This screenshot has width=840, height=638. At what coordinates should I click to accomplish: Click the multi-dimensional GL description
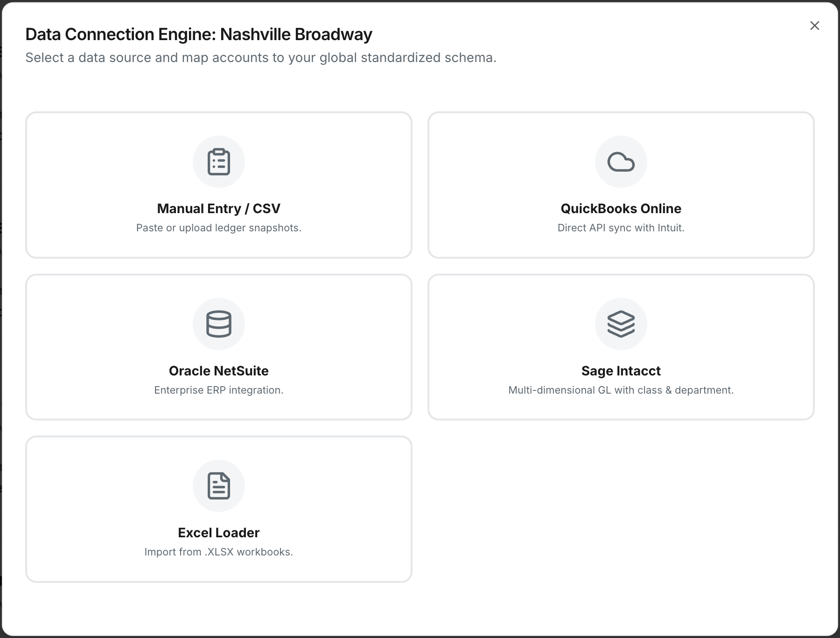621,390
